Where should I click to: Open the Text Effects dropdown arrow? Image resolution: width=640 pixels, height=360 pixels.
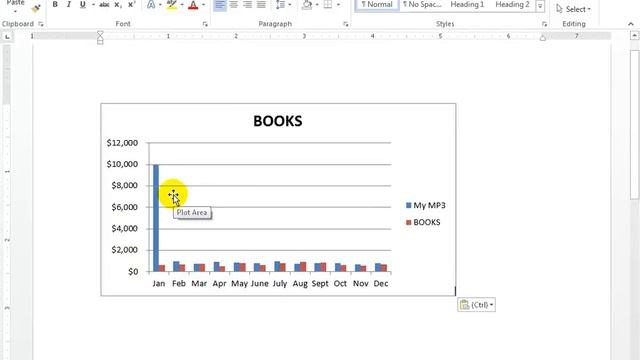click(160, 5)
